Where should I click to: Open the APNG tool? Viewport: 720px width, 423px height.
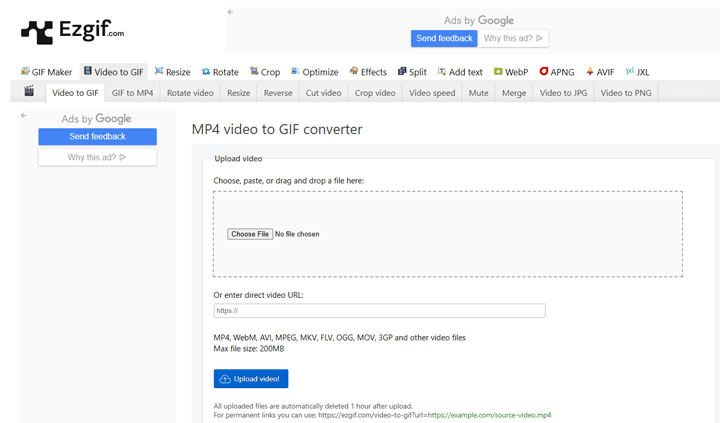tap(557, 72)
